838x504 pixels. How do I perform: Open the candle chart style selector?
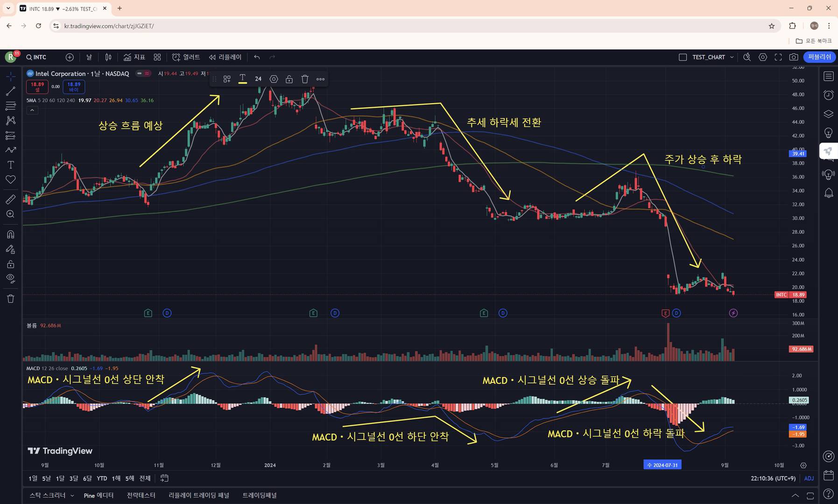(108, 57)
